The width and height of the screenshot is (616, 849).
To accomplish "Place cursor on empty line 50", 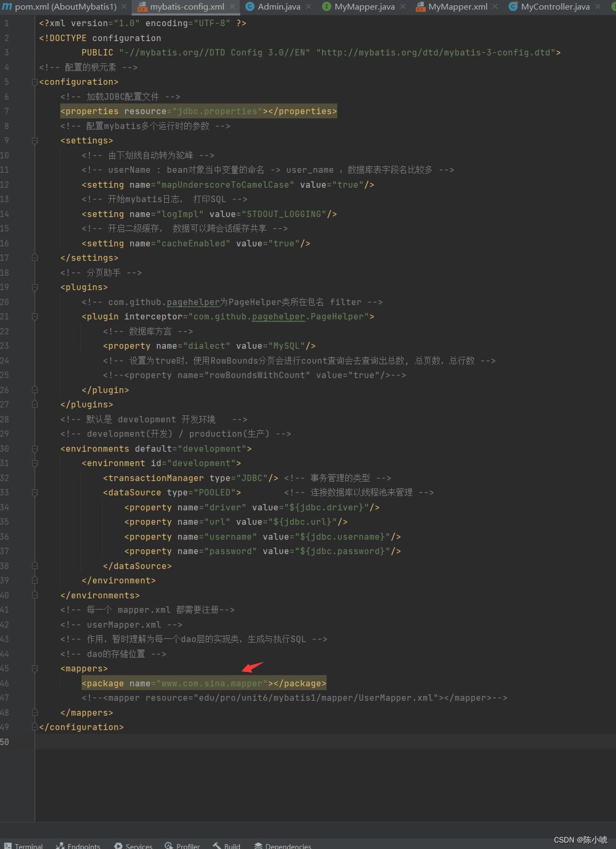I will 325,742.
